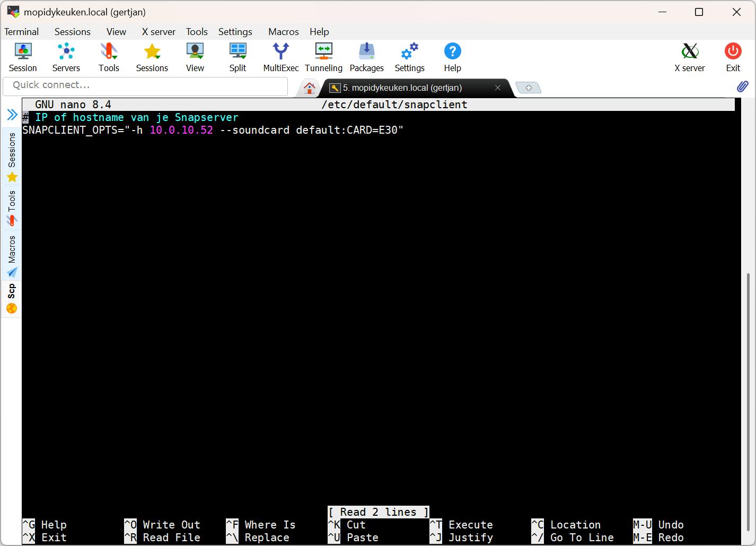
Task: Expand the sidebar with double chevron
Action: coord(12,115)
